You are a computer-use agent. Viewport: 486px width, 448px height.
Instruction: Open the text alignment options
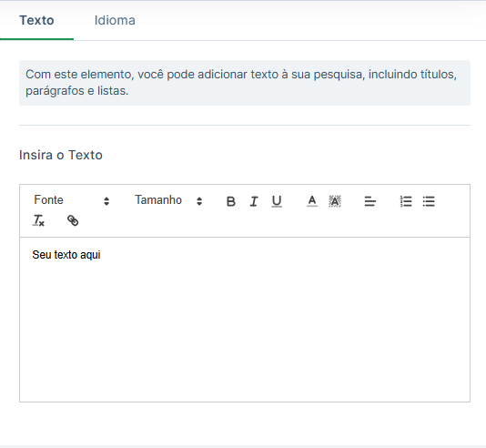370,201
